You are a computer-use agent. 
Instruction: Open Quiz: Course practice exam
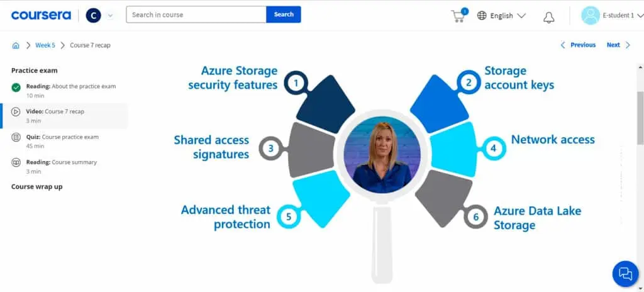click(62, 137)
